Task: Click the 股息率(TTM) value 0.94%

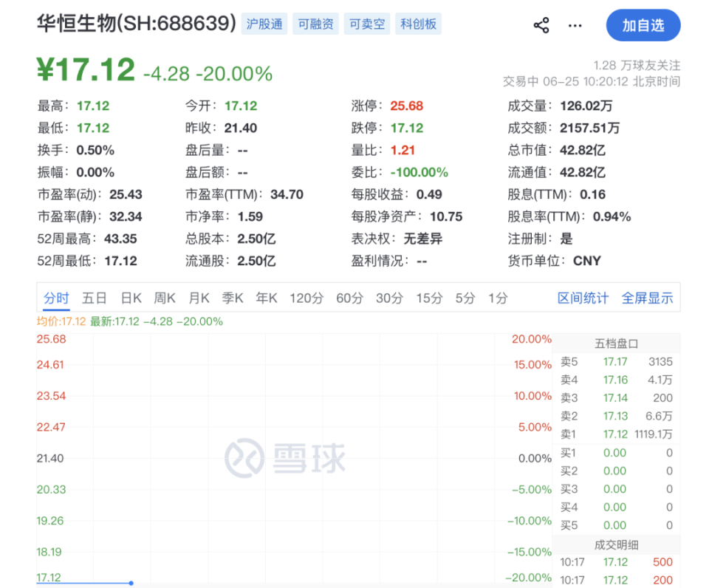Action: point(612,216)
